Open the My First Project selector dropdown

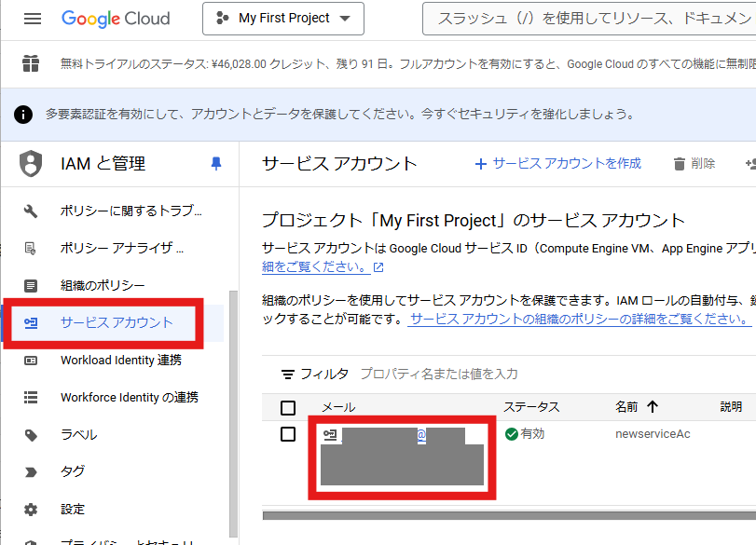click(x=283, y=19)
